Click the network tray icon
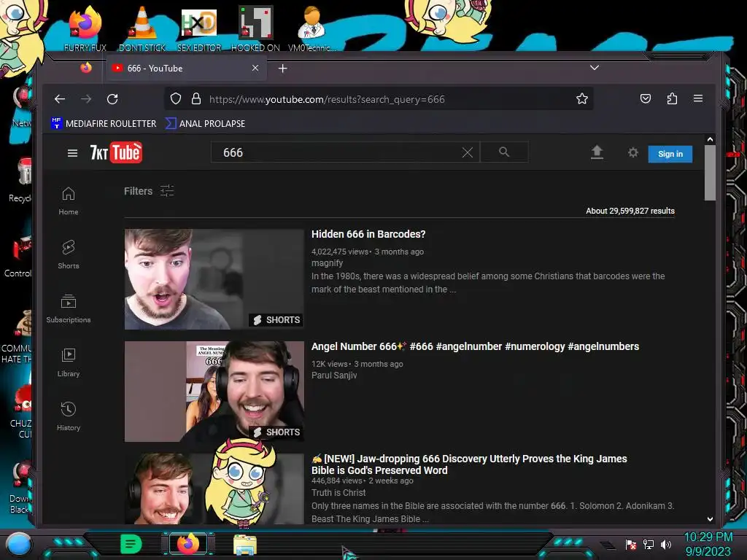Viewport: 747px width, 560px height. click(649, 545)
